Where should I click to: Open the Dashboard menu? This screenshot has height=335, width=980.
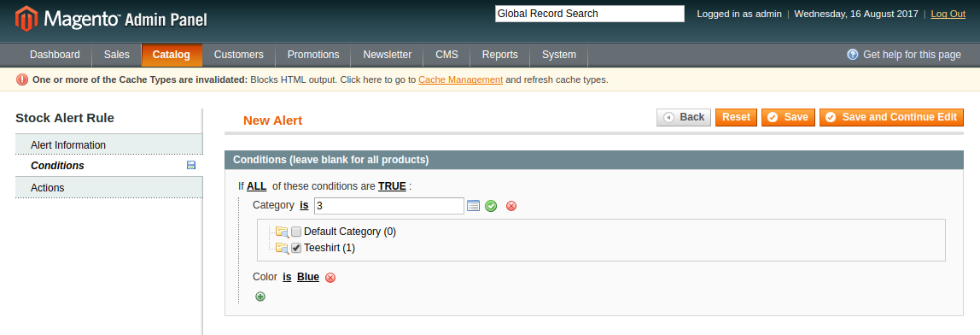[x=55, y=55]
